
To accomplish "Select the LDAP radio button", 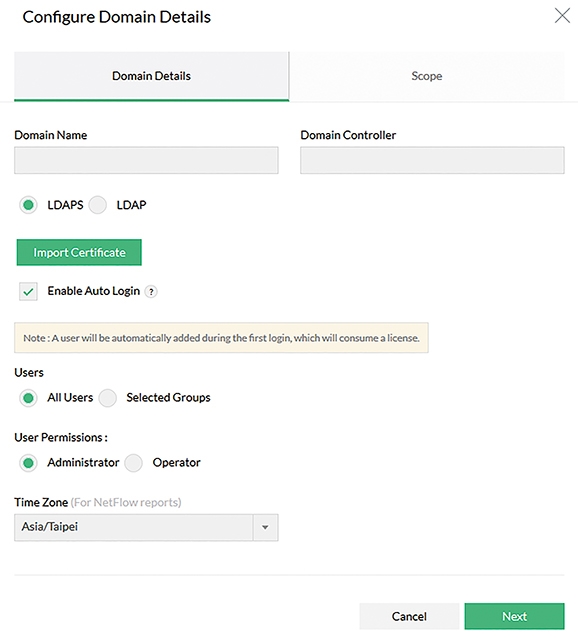I will 98,205.
